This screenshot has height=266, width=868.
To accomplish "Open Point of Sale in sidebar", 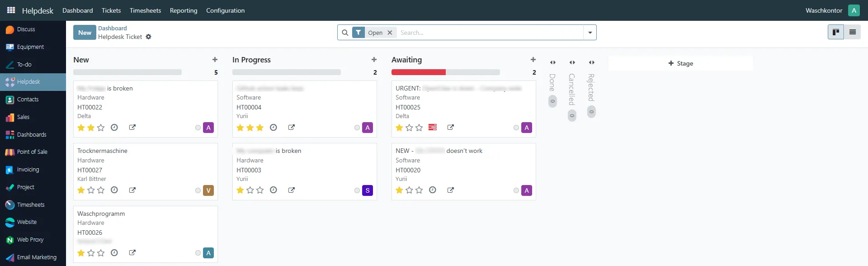I will pos(33,152).
